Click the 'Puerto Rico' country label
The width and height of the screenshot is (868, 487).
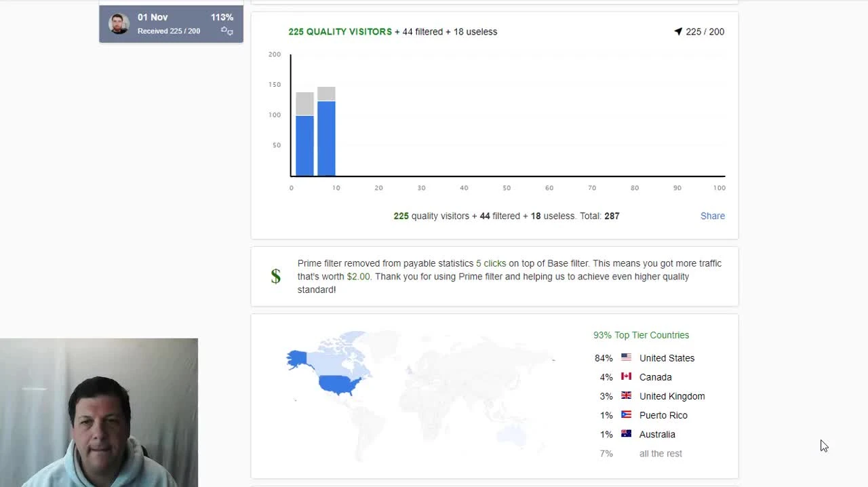[663, 415]
